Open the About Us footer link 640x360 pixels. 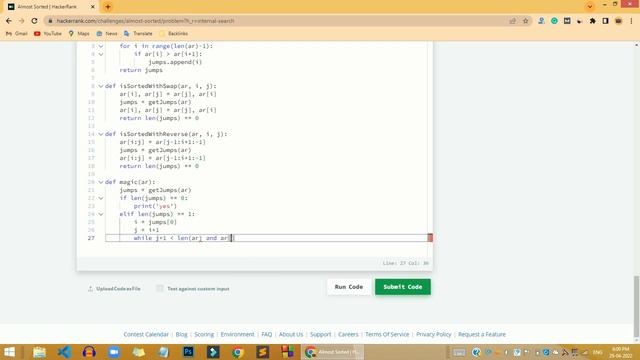[291, 334]
